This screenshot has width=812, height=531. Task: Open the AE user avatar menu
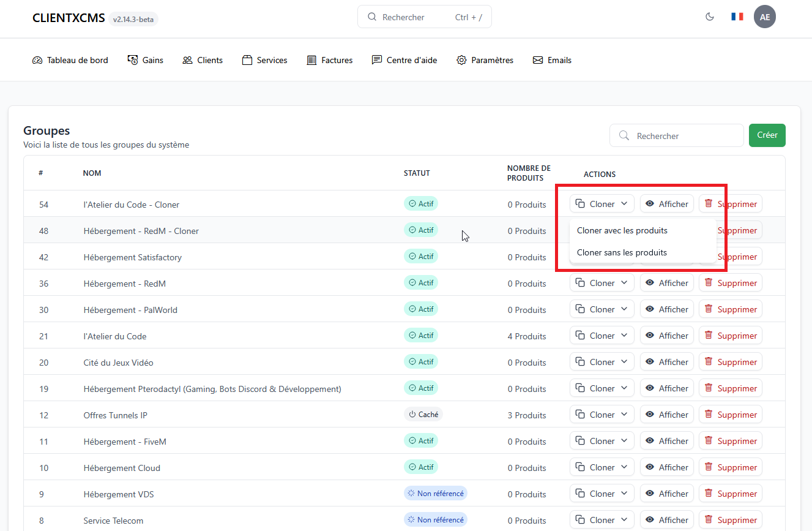(764, 17)
